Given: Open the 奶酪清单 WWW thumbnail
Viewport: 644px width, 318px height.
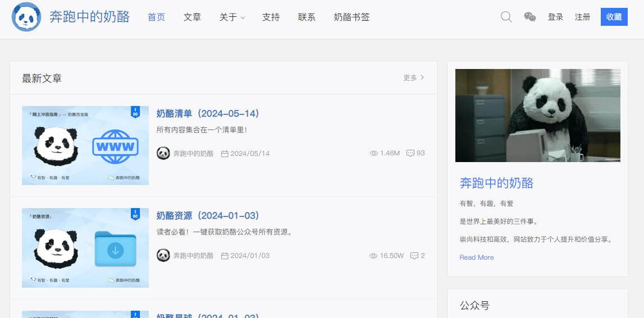Looking at the screenshot, I should pos(85,146).
